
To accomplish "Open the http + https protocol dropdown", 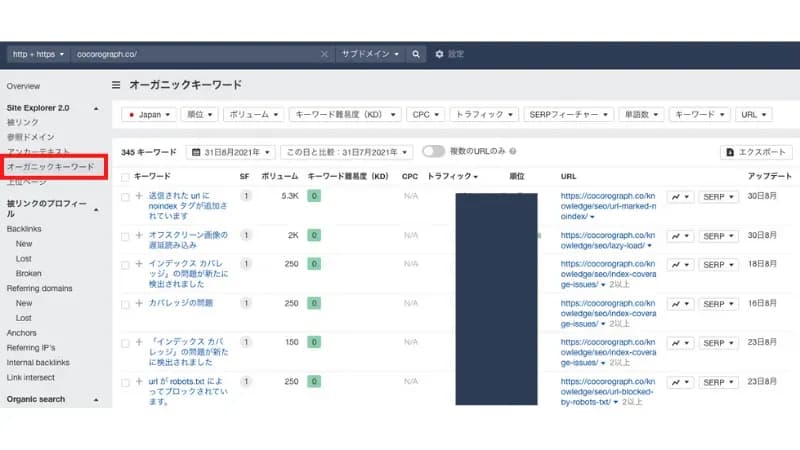I will pos(39,54).
